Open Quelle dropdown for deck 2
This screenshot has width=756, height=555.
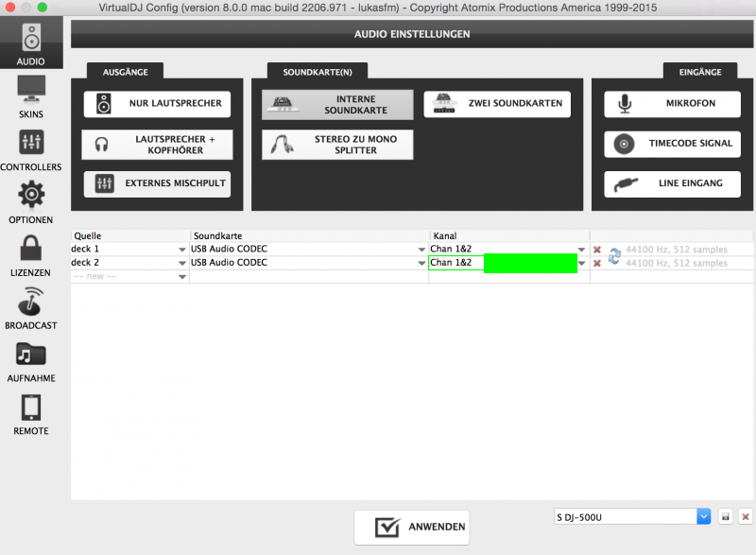pos(182,263)
